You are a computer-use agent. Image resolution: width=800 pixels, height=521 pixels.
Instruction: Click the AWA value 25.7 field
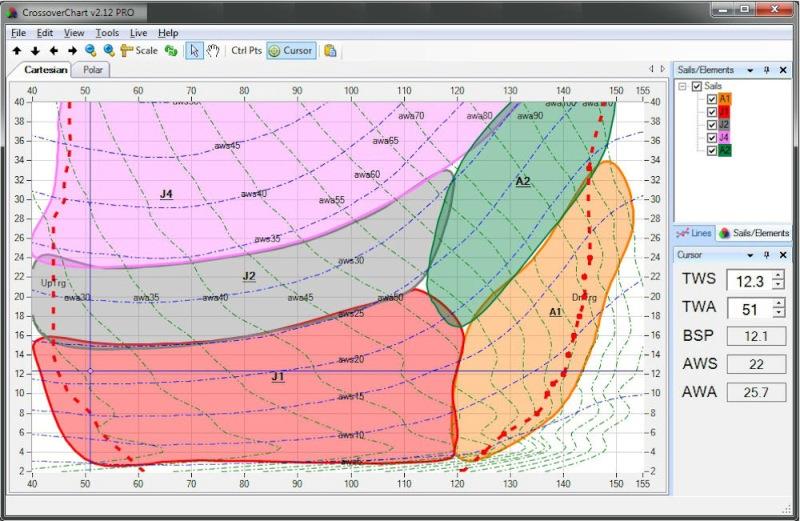point(756,392)
